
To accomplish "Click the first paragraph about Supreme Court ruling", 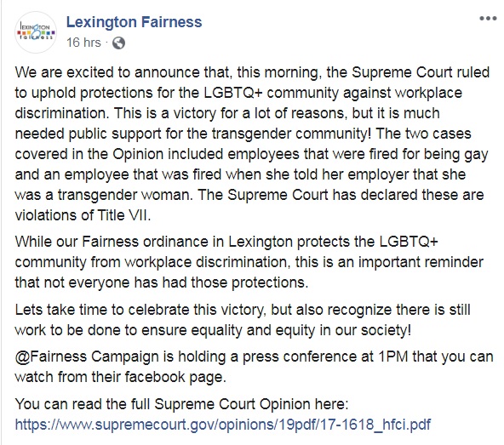I will pos(252,144).
